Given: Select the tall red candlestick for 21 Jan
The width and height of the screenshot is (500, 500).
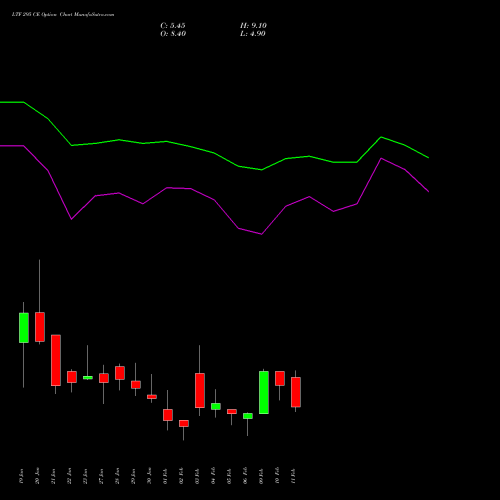Looking at the screenshot, I should pos(56,360).
